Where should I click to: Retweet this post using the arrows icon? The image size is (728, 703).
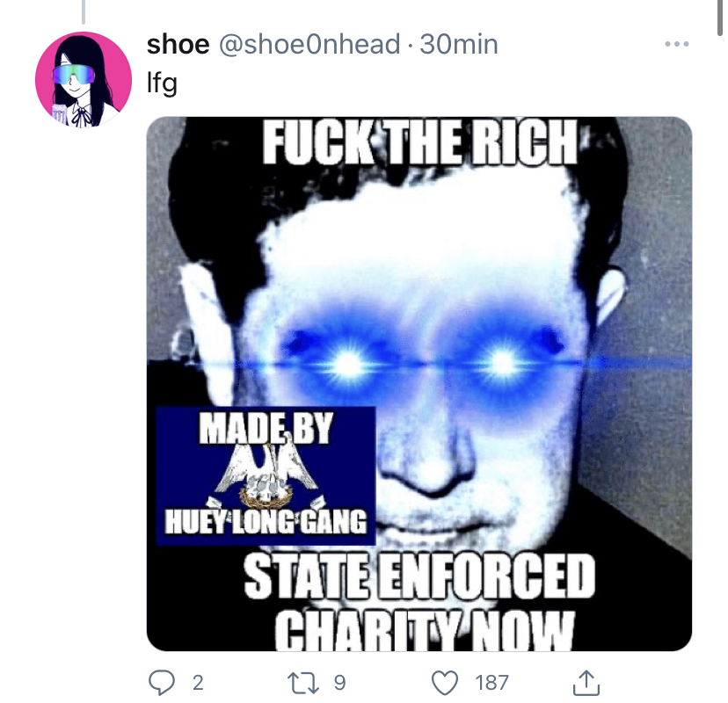(303, 683)
